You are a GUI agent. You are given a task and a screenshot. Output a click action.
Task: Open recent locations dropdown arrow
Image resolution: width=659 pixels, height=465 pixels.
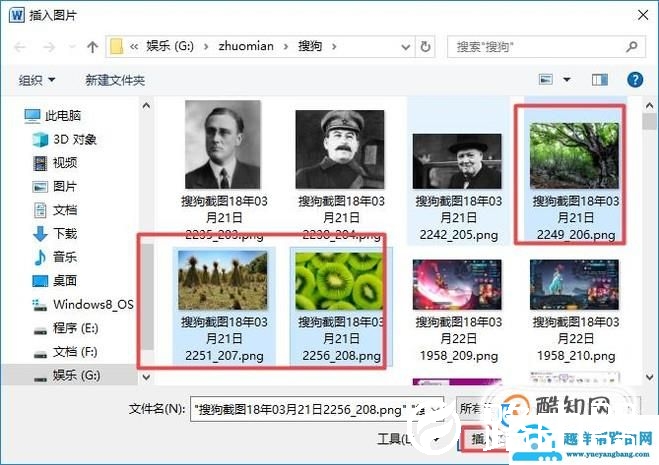[72, 47]
